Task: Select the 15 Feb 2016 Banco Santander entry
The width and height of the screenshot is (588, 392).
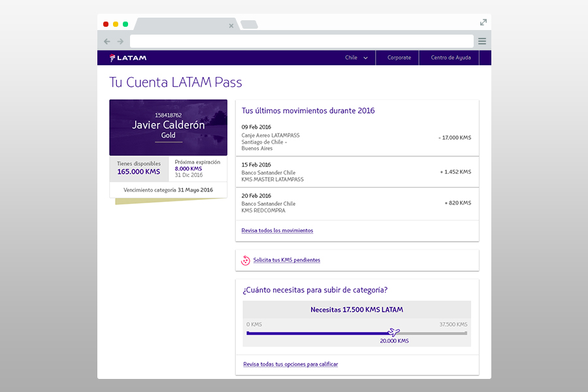Action: click(357, 172)
